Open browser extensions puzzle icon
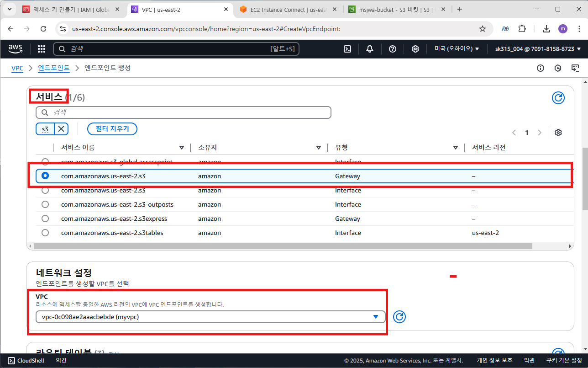This screenshot has width=588, height=368. pyautogui.click(x=522, y=29)
